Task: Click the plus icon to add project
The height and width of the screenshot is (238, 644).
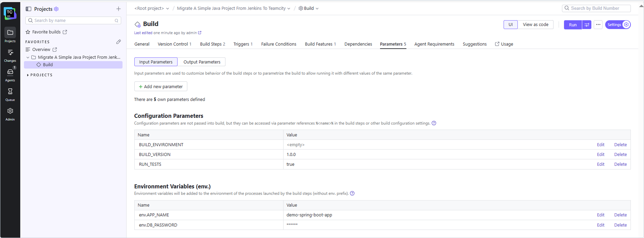Action: pos(118,9)
